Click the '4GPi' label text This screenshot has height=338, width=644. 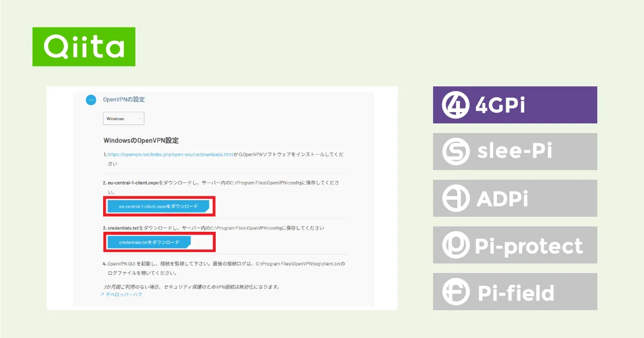point(500,106)
